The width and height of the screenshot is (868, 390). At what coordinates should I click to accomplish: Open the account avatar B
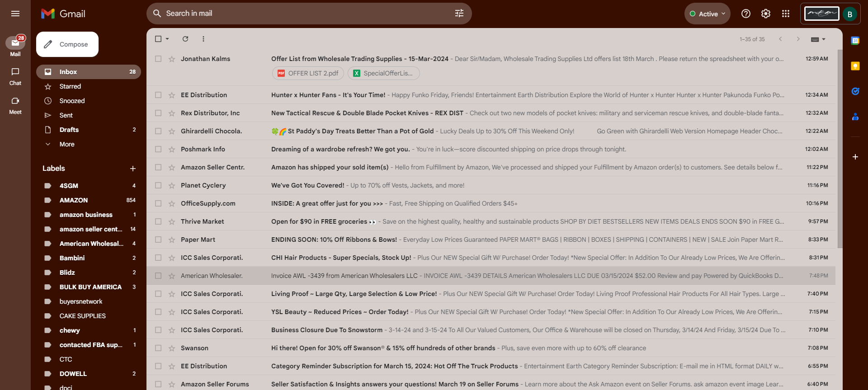point(850,14)
